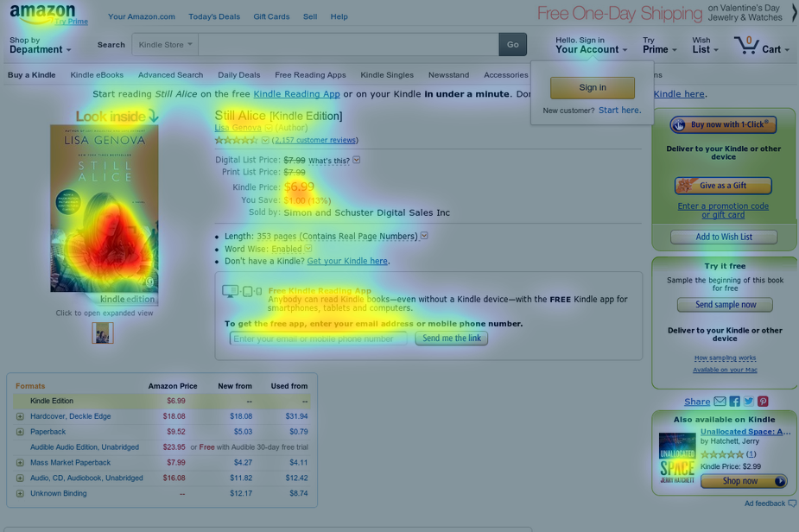
Task: Open Kindle Singles tab
Action: pyautogui.click(x=387, y=75)
